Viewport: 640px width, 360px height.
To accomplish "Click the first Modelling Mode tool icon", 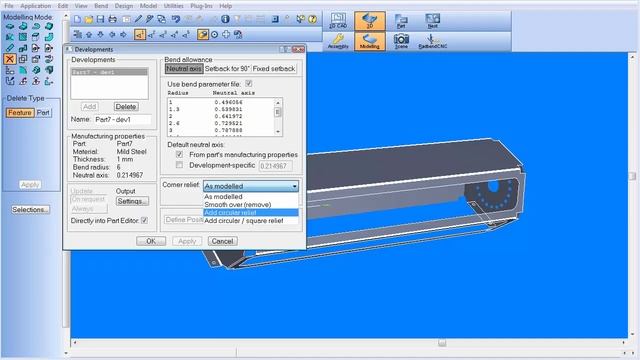I will [10, 27].
